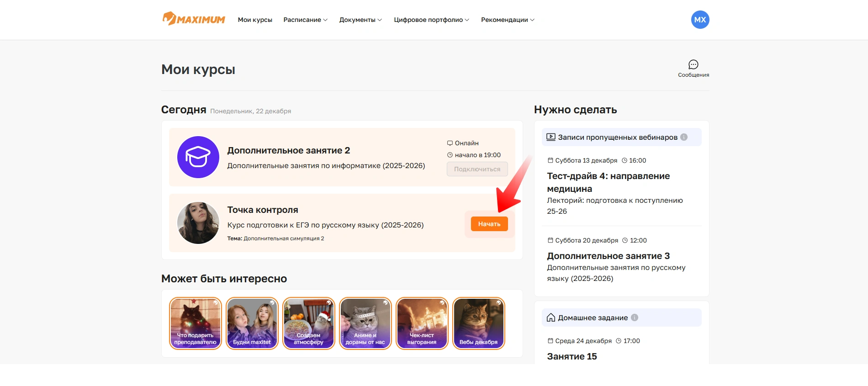868x386 pixels.
Task: Expand the Расписание dropdown
Action: pos(305,20)
